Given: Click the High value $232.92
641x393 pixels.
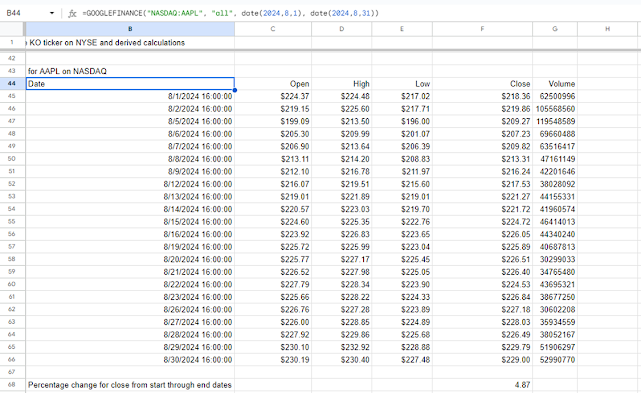Looking at the screenshot, I should [x=341, y=347].
